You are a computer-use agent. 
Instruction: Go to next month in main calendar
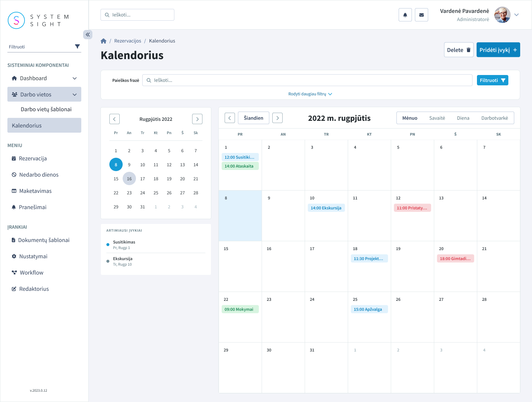tap(277, 118)
